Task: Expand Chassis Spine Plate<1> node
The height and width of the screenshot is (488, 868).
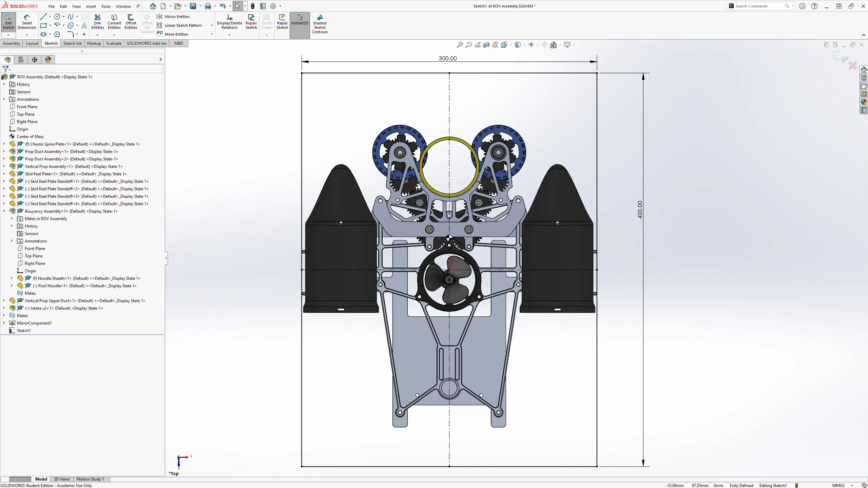Action: (4, 144)
